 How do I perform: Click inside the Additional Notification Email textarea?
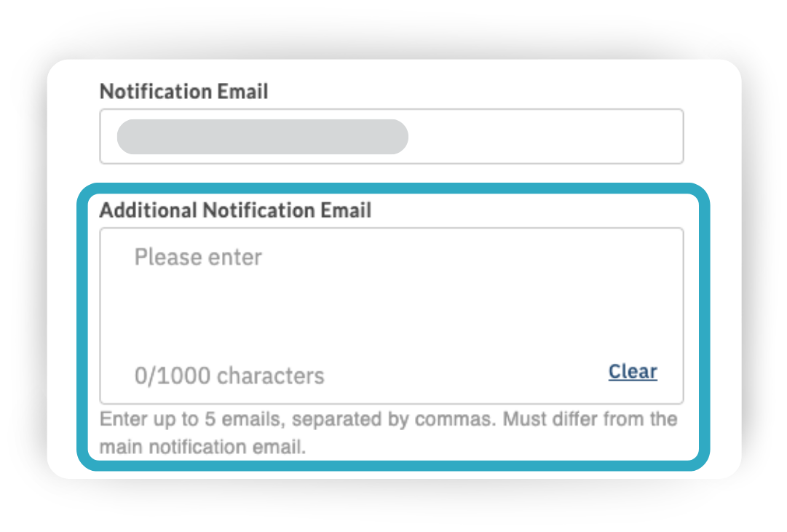(x=391, y=306)
